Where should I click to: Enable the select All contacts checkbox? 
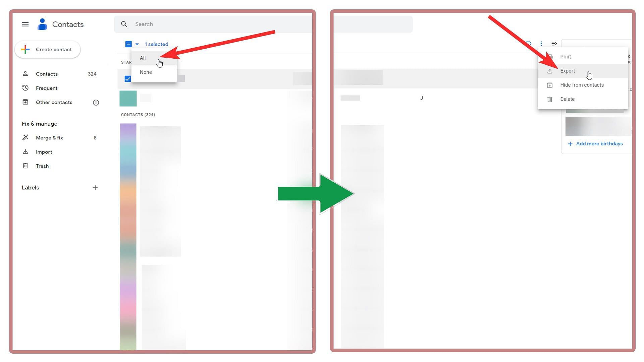click(x=143, y=58)
